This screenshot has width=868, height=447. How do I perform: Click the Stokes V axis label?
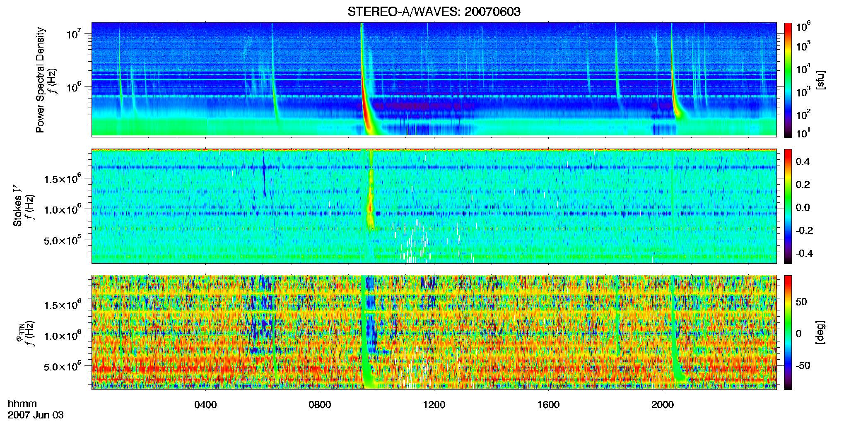(x=17, y=206)
